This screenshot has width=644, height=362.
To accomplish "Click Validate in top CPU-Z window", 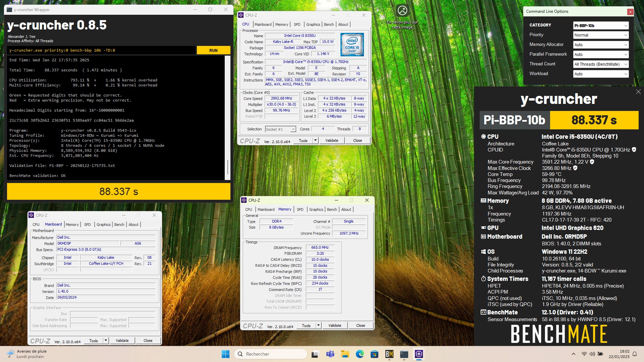I will tap(332, 140).
